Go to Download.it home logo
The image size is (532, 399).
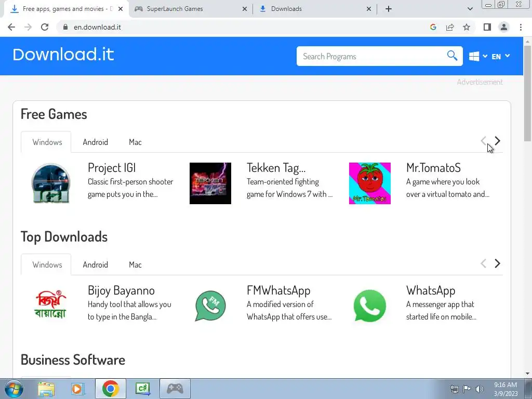pos(63,55)
